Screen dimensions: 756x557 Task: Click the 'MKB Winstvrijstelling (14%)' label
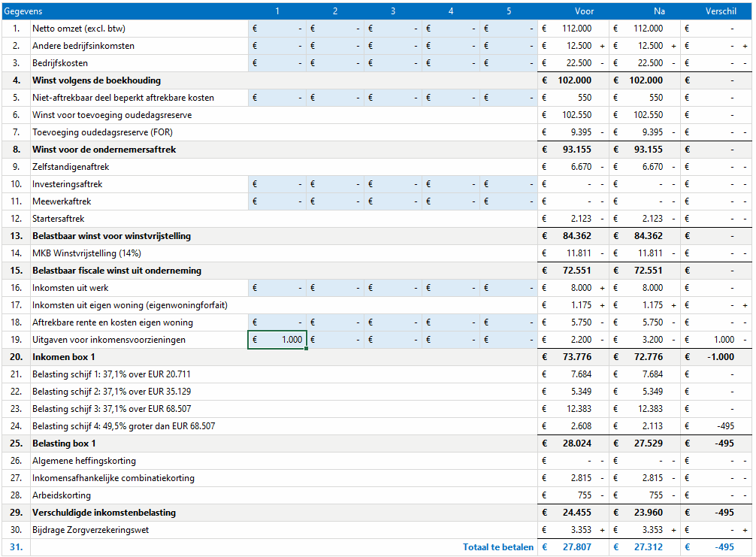tap(86, 253)
